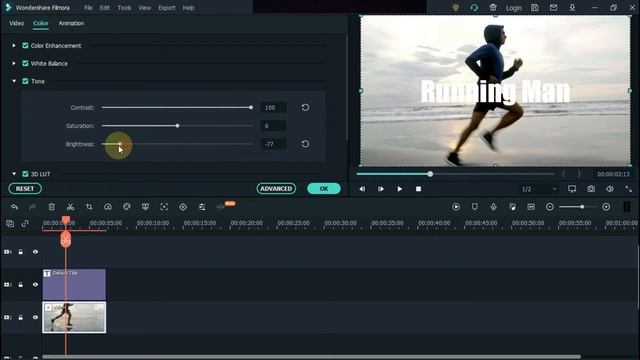Click the RESET button
Viewport: 640px width, 360px height.
25,189
